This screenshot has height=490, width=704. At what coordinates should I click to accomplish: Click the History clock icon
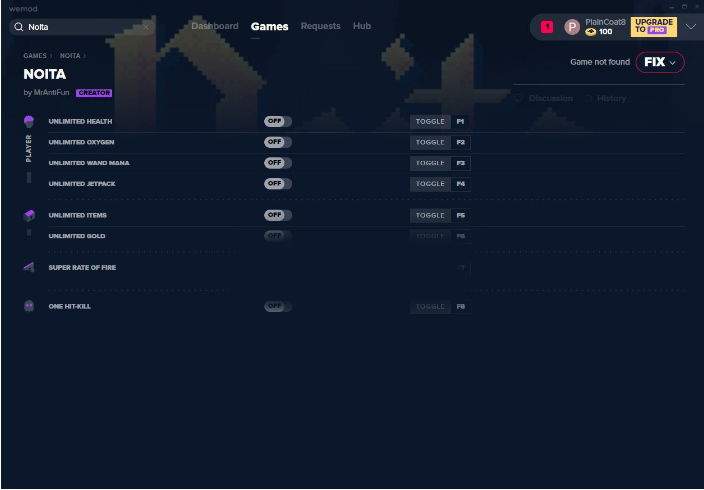[589, 98]
